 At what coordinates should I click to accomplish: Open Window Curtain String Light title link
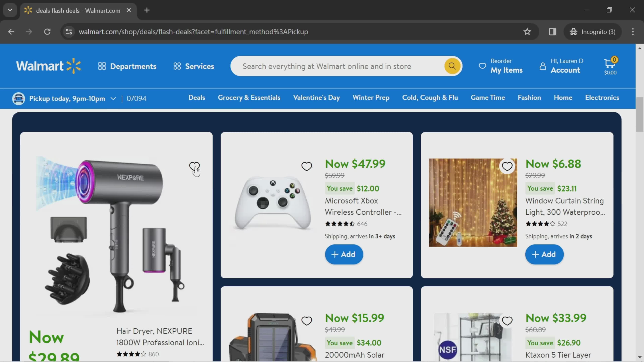click(565, 206)
